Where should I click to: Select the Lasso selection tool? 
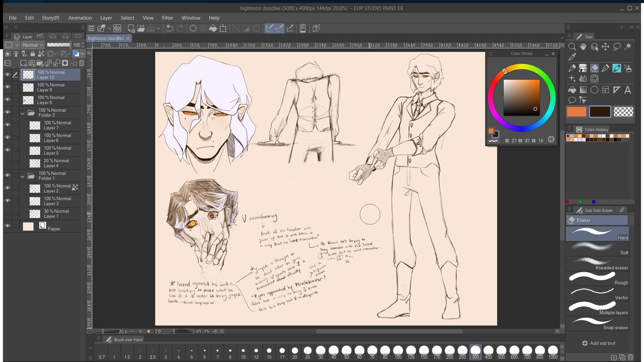tap(617, 47)
